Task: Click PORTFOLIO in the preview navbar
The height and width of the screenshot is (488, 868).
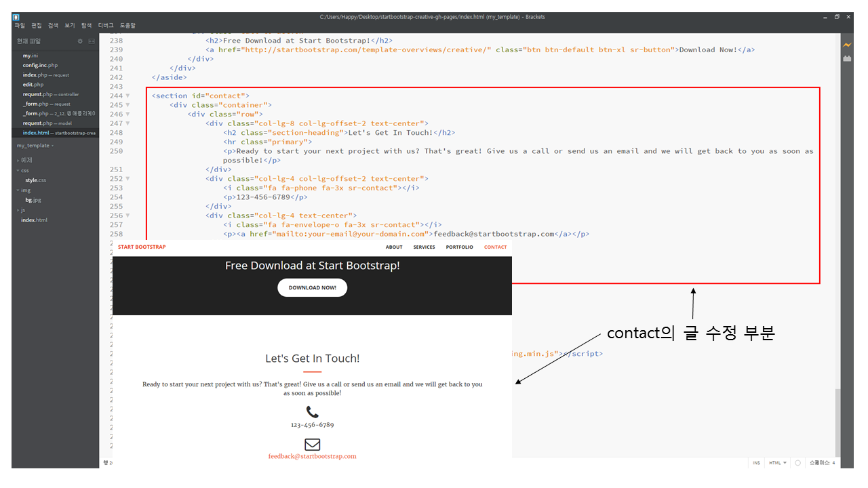Action: coord(460,247)
